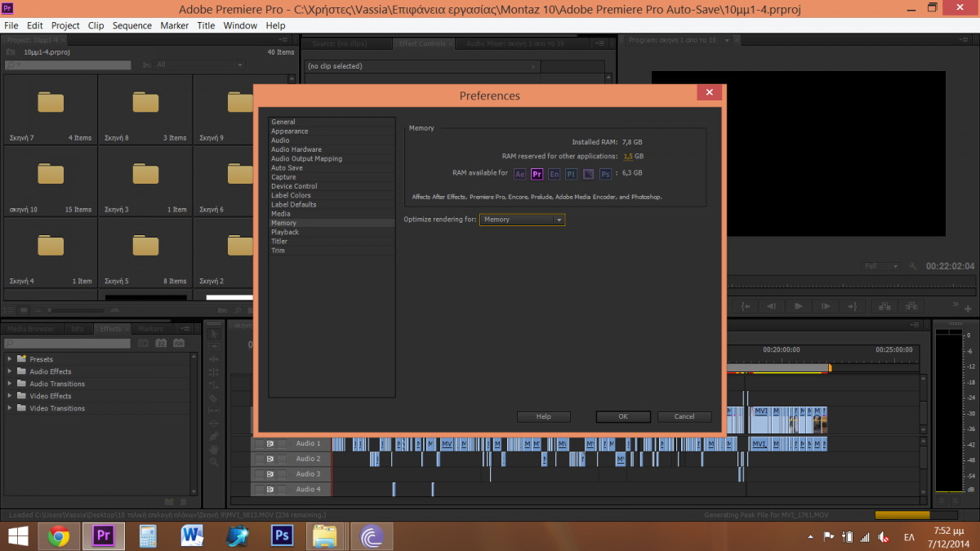Switch to the Media Browser tab
The width and height of the screenshot is (980, 551).
tap(31, 329)
